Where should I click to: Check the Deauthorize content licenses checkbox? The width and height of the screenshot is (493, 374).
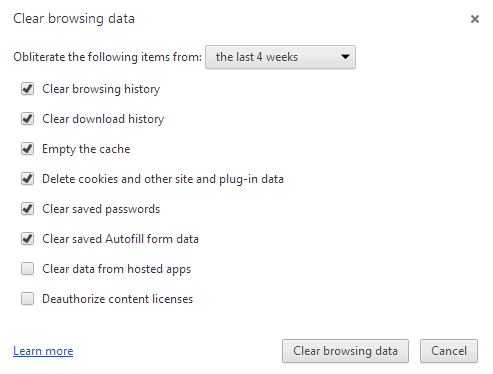point(27,299)
